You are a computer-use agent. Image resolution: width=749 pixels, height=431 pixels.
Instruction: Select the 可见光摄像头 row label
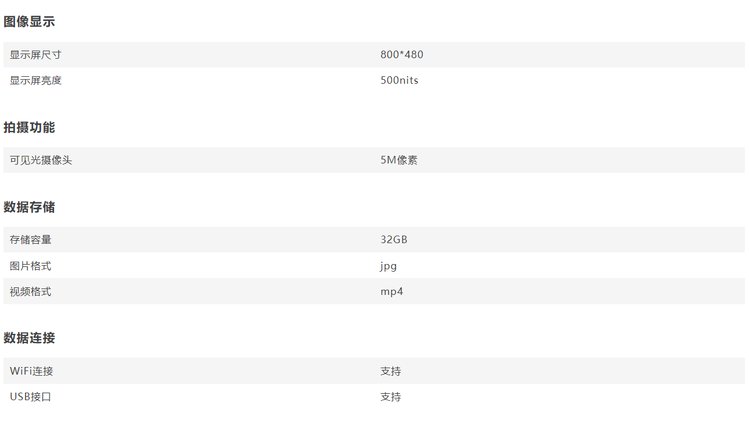click(x=41, y=160)
